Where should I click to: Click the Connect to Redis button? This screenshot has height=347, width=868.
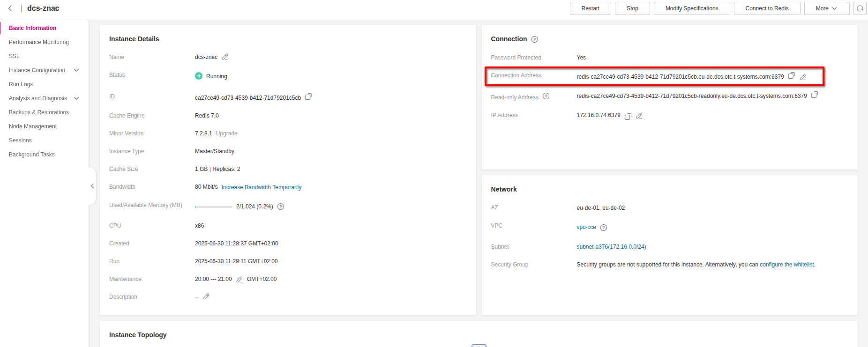pos(767,8)
